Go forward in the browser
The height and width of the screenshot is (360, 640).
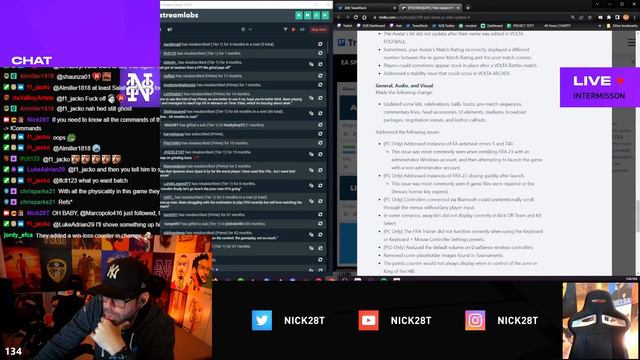(347, 18)
